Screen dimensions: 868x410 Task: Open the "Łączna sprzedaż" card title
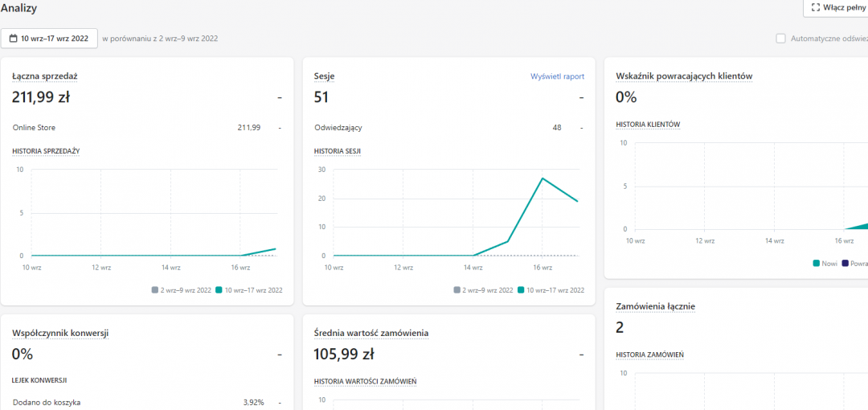click(44, 76)
